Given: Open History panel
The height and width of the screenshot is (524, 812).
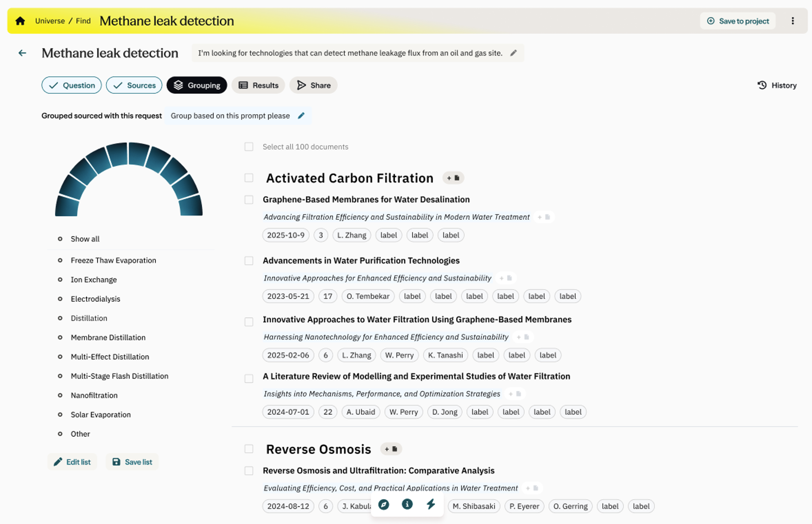Looking at the screenshot, I should (x=776, y=85).
